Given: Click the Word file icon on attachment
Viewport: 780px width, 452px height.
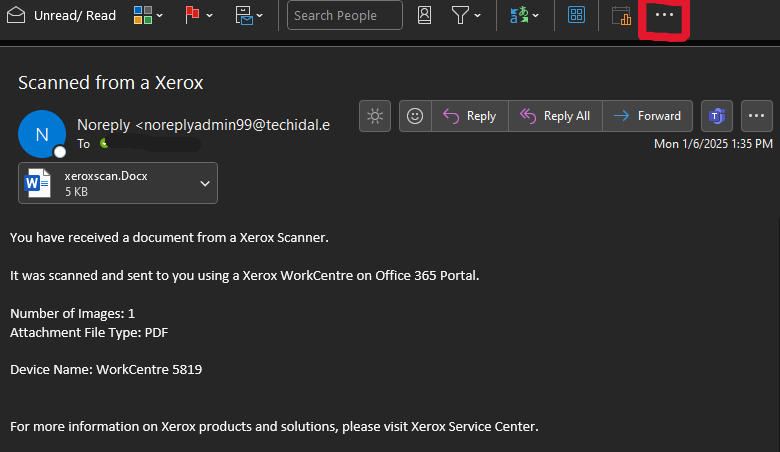Looking at the screenshot, I should [38, 183].
